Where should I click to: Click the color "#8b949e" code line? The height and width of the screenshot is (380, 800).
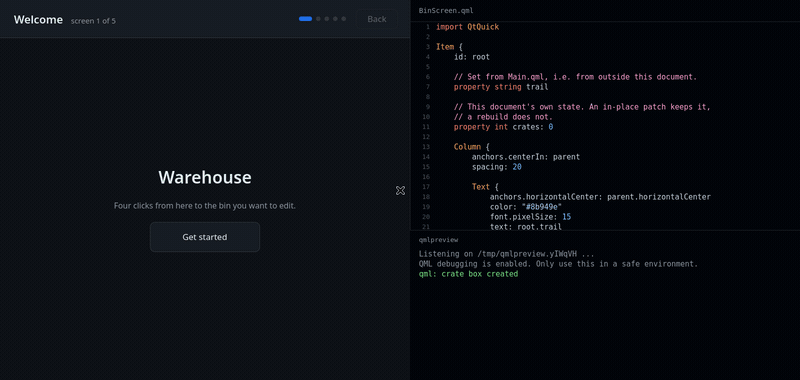coord(526,207)
